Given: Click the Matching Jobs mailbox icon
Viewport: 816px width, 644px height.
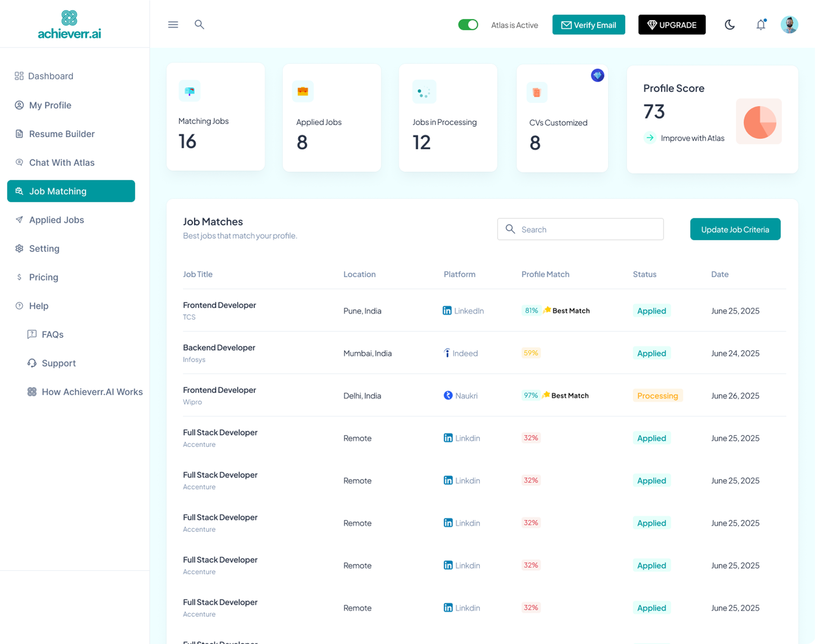Looking at the screenshot, I should tap(190, 91).
